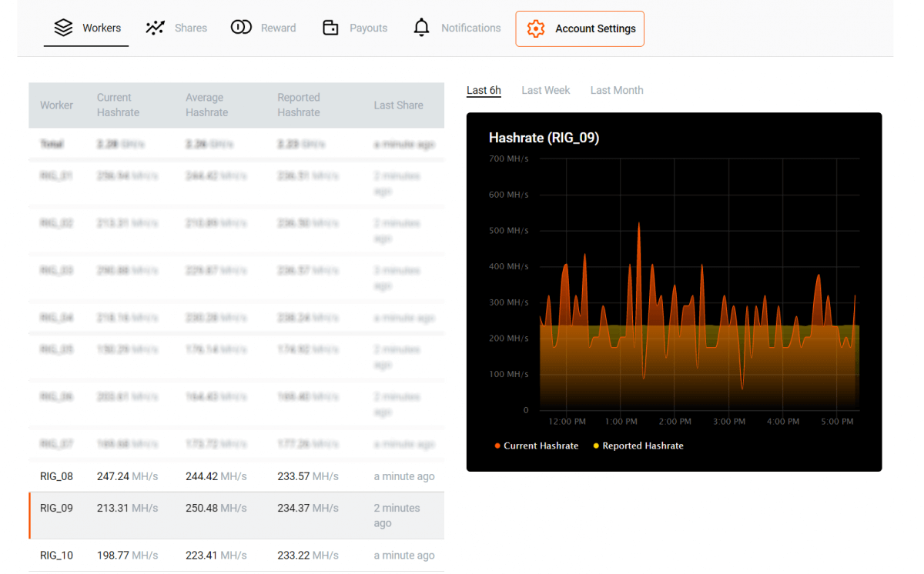Show Last Week hashrate chart
The image size is (924, 574).
[x=545, y=90]
